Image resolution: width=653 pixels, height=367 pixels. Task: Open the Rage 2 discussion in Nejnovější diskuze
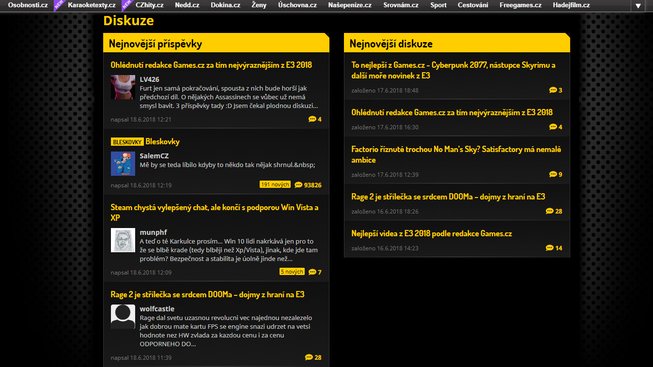tap(448, 197)
